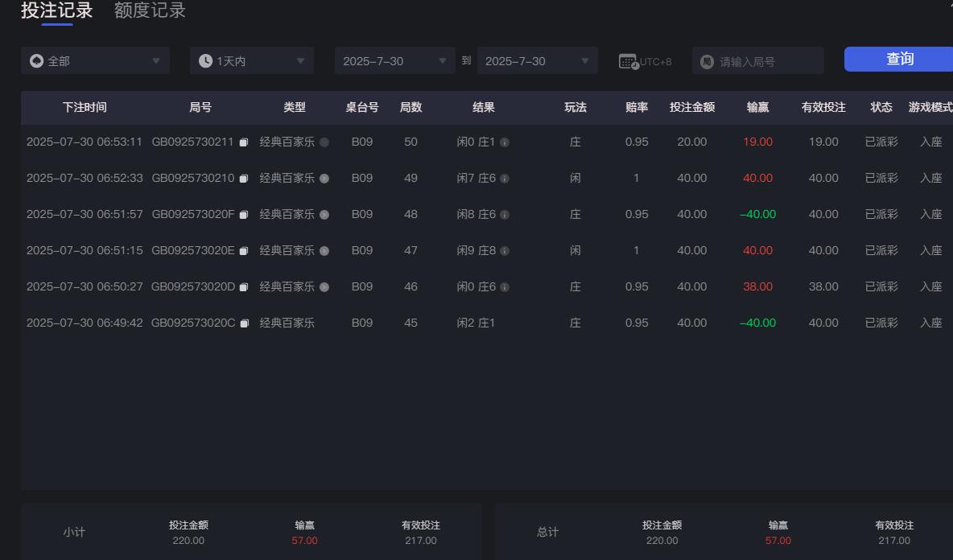The width and height of the screenshot is (953, 560).
Task: Click the replay icon beside 经典百家乐 in round 49
Action: (x=323, y=178)
